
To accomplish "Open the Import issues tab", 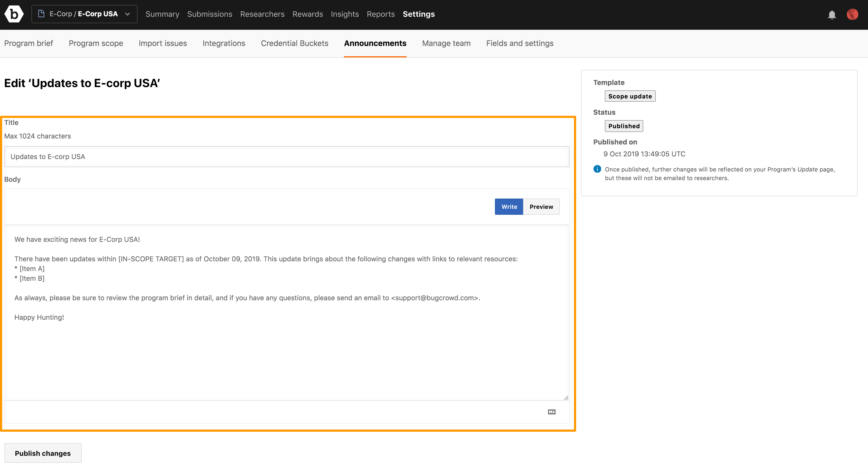I will point(163,44).
